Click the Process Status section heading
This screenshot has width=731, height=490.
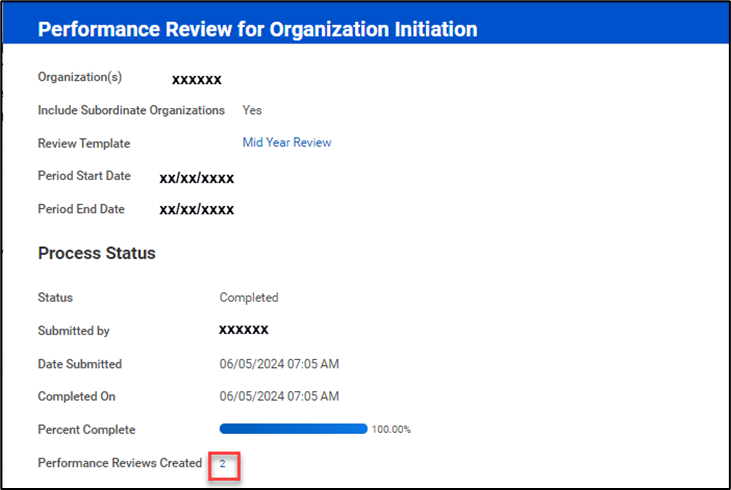pyautogui.click(x=97, y=254)
